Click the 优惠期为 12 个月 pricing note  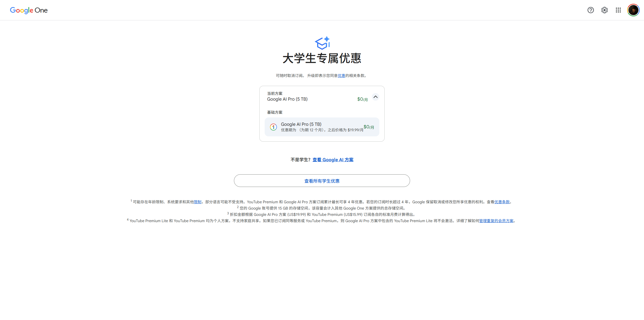coord(322,130)
